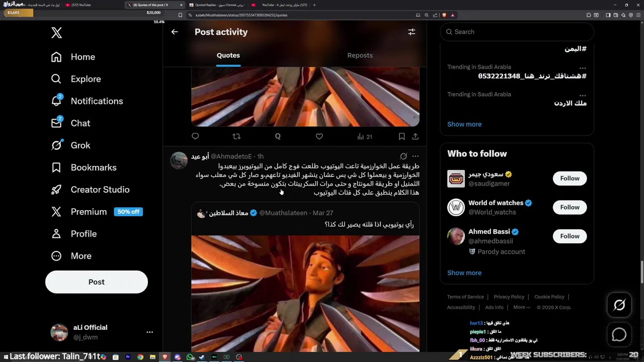The image size is (644, 362).
Task: View analytics showing 21 views
Action: 365,136
